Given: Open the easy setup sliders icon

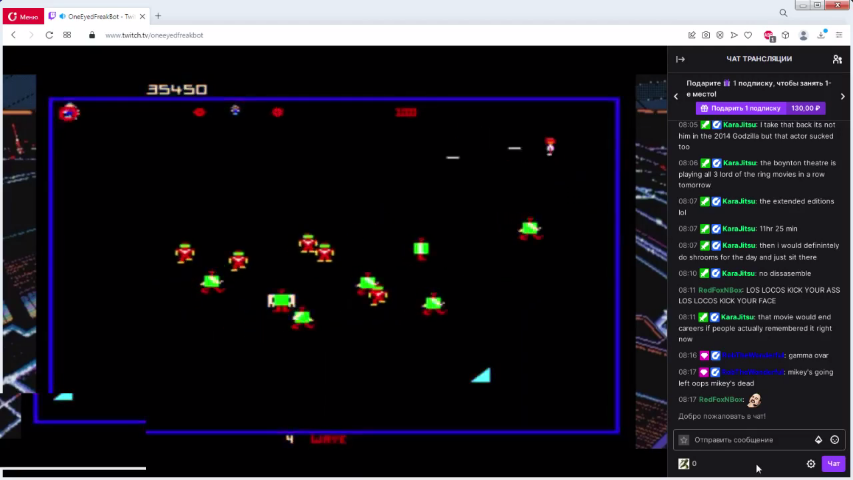Looking at the screenshot, I should [x=839, y=35].
